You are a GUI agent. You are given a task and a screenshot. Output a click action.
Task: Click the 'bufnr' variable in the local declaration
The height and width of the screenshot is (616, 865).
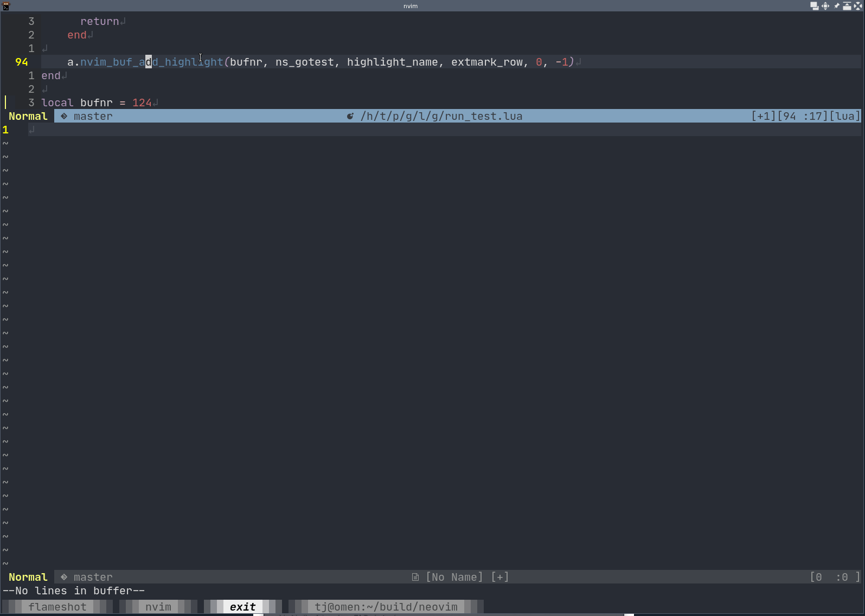click(x=97, y=102)
